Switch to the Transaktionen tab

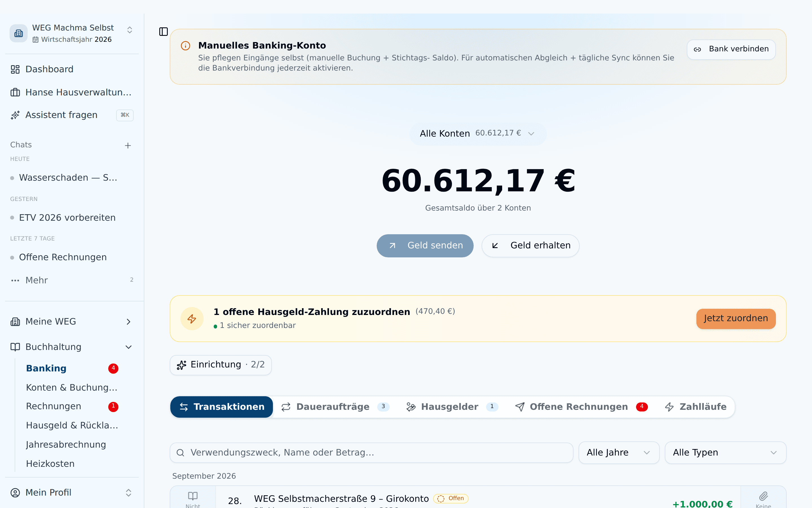[221, 407]
